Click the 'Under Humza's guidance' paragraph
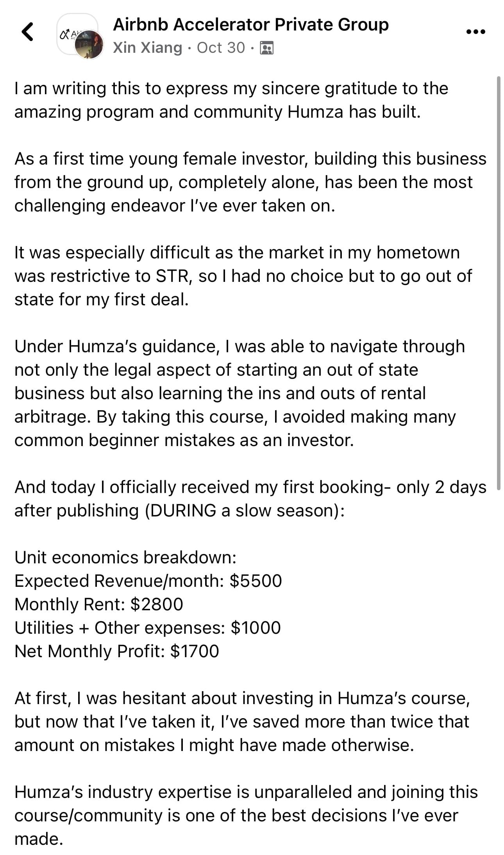This screenshot has width=504, height=855. (239, 393)
